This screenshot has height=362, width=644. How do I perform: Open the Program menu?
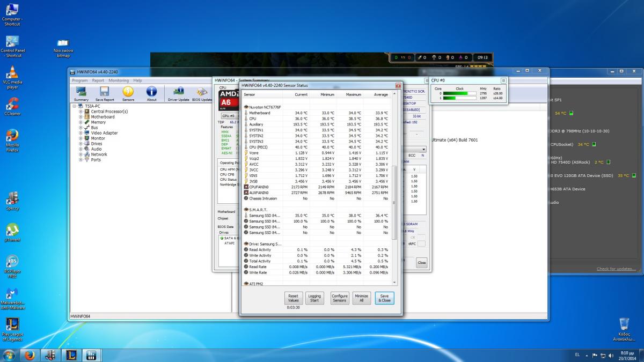click(x=80, y=80)
